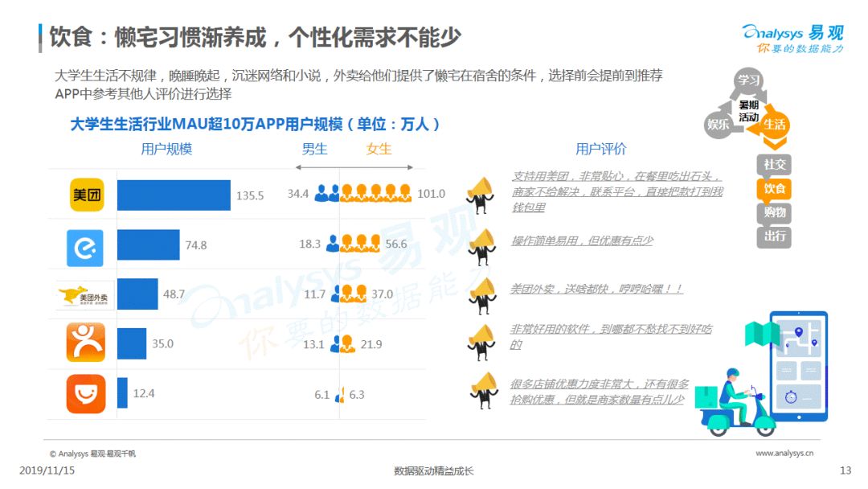This screenshot has height=489, width=868.
Task: Click the value 56.6
Action: click(396, 244)
